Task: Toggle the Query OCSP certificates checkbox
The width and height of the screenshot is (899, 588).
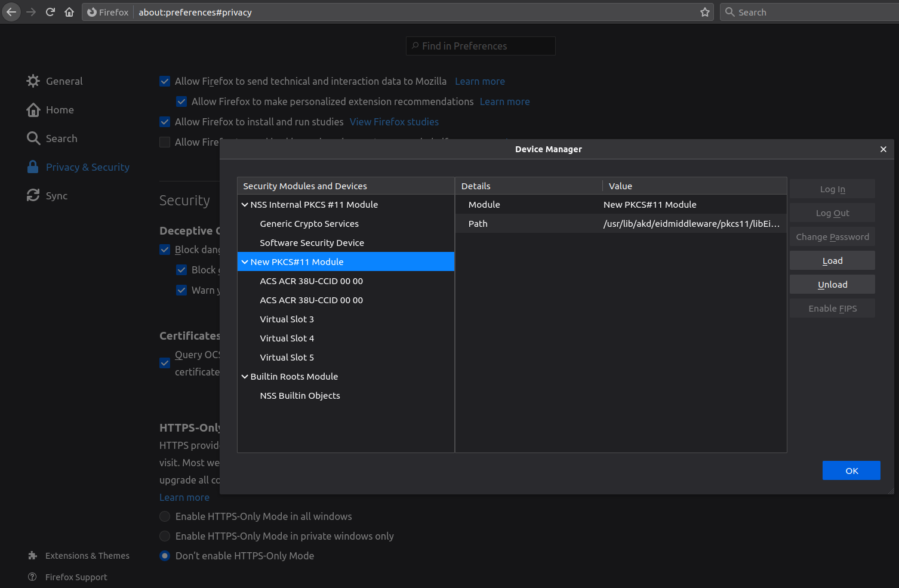Action: click(x=165, y=363)
